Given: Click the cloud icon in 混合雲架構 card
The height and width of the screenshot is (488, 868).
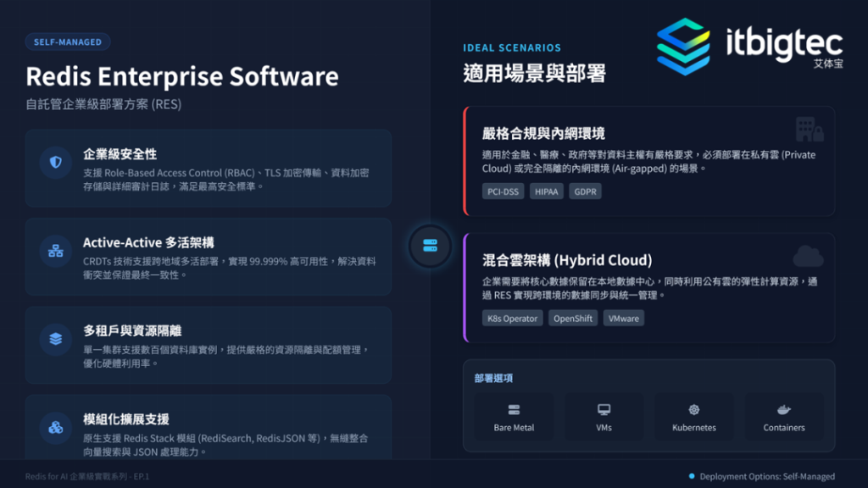Looking at the screenshot, I should click(x=808, y=257).
